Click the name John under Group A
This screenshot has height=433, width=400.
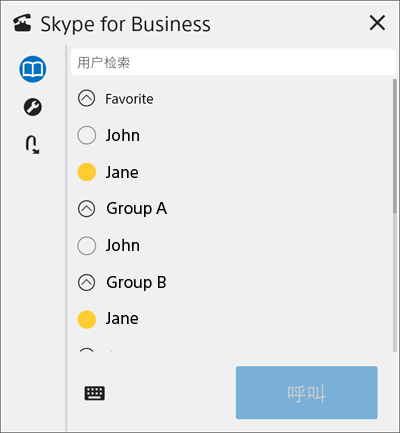click(123, 246)
